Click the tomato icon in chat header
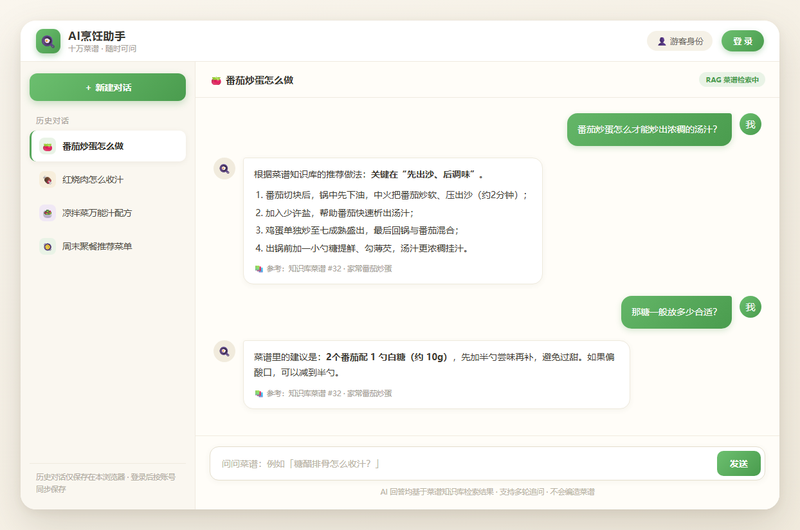The image size is (800, 530). point(216,81)
